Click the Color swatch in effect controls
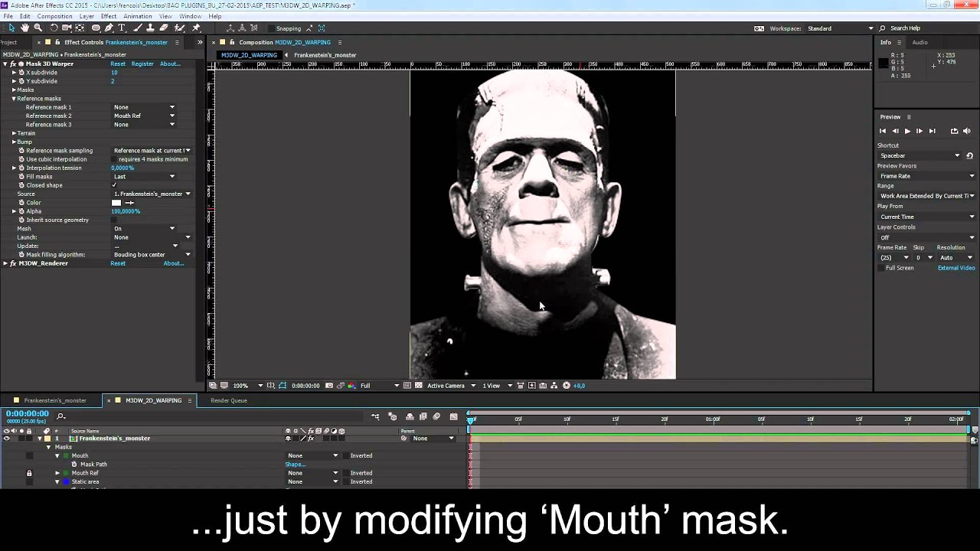 point(116,203)
